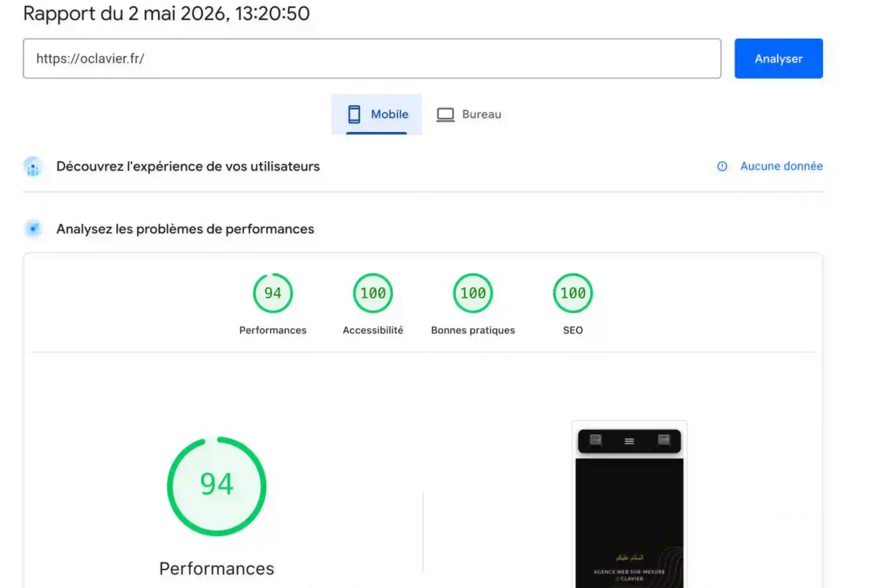
Task: Click the Bonnes pratiques label
Action: pos(473,330)
